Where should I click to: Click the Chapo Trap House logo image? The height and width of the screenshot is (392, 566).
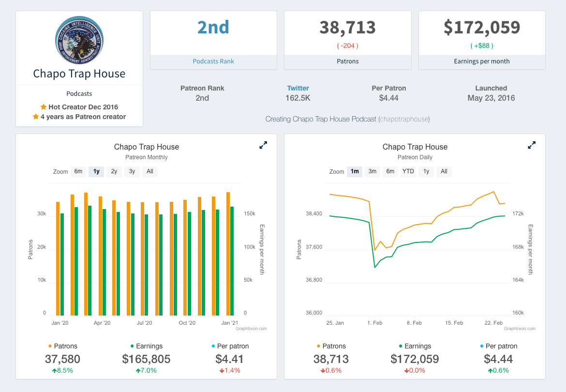click(79, 40)
